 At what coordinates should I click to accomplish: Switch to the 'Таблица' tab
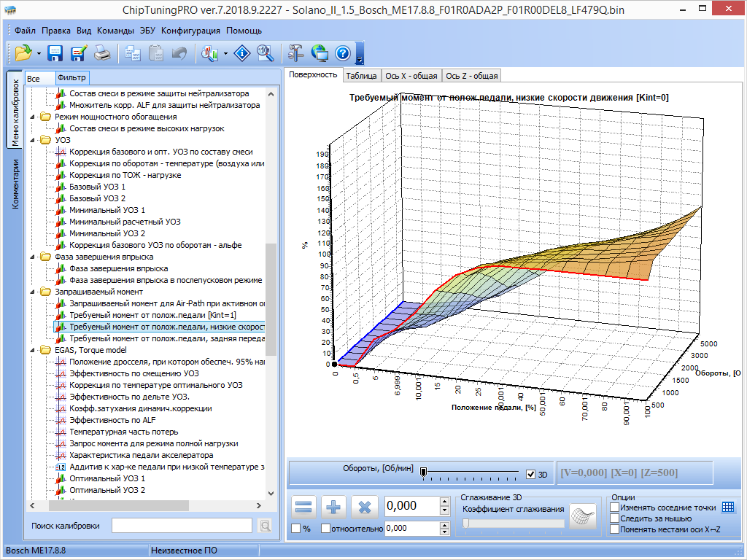coord(361,76)
